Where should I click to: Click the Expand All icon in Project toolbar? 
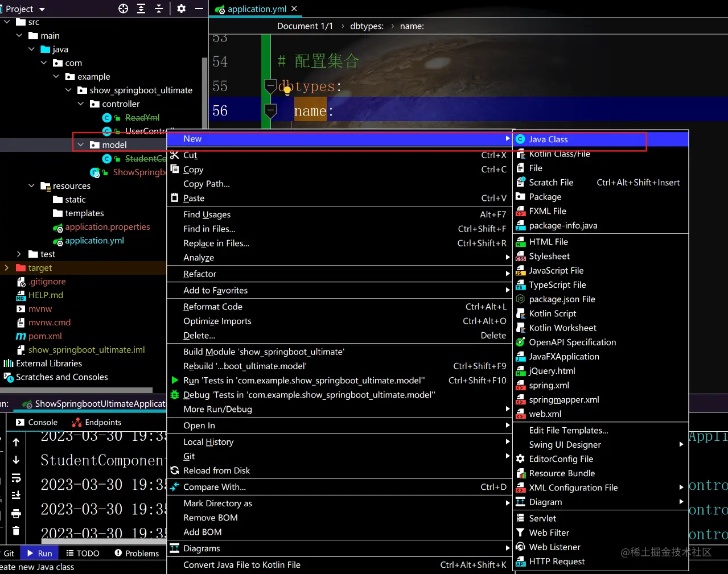point(141,9)
